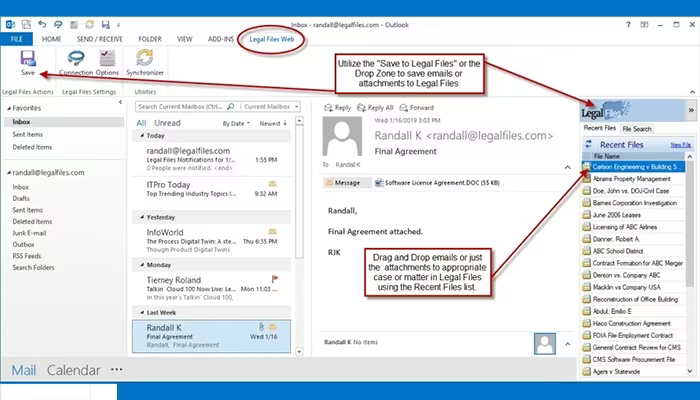This screenshot has width=700, height=400.
Task: Open the Sent Items folder in Favorites
Action: coord(28,134)
